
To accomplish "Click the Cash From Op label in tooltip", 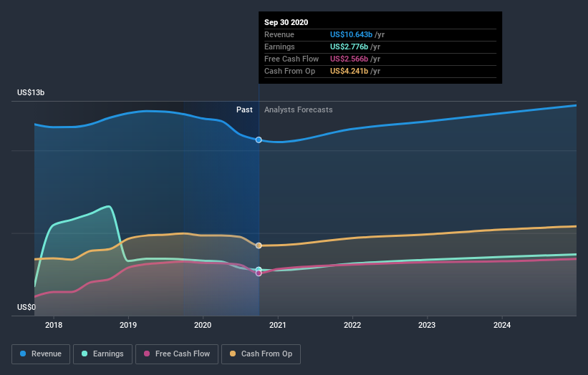I will 289,71.
